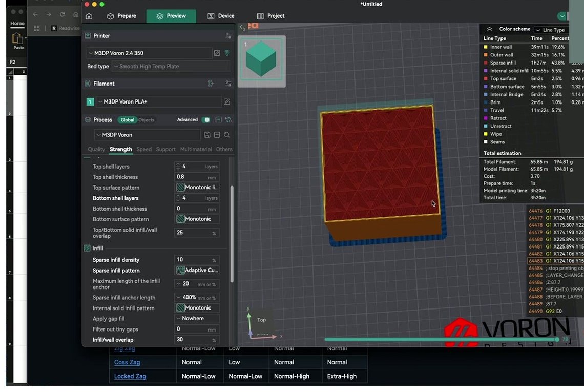Add a filament with the plus icon
This screenshot has width=584, height=392.
pyautogui.click(x=211, y=84)
